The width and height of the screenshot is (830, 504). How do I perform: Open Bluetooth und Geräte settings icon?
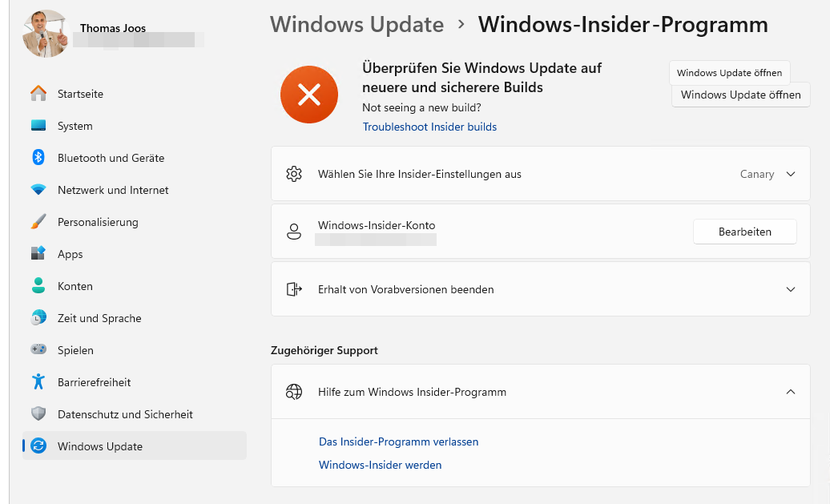pyautogui.click(x=38, y=158)
